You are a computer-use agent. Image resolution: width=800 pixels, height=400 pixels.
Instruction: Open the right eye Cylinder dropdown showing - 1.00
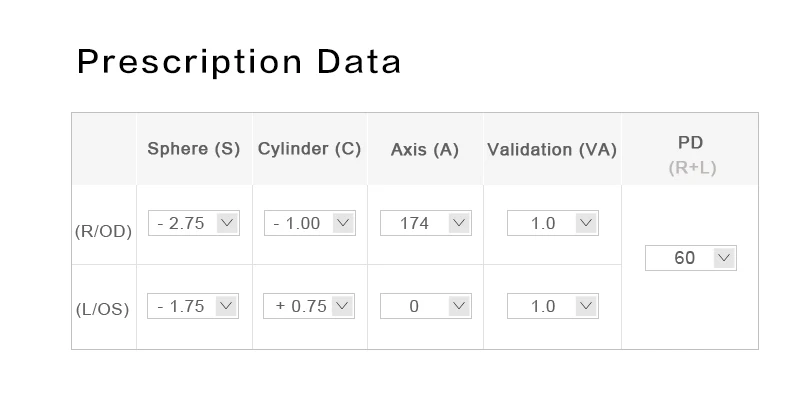(310, 223)
